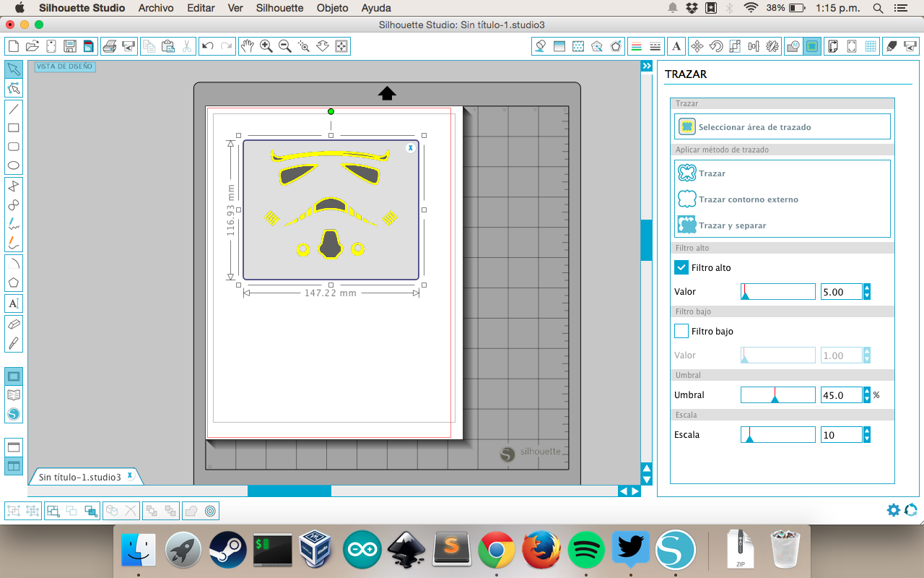924x578 pixels.
Task: Open the Text Style panel (A icon)
Action: click(676, 46)
